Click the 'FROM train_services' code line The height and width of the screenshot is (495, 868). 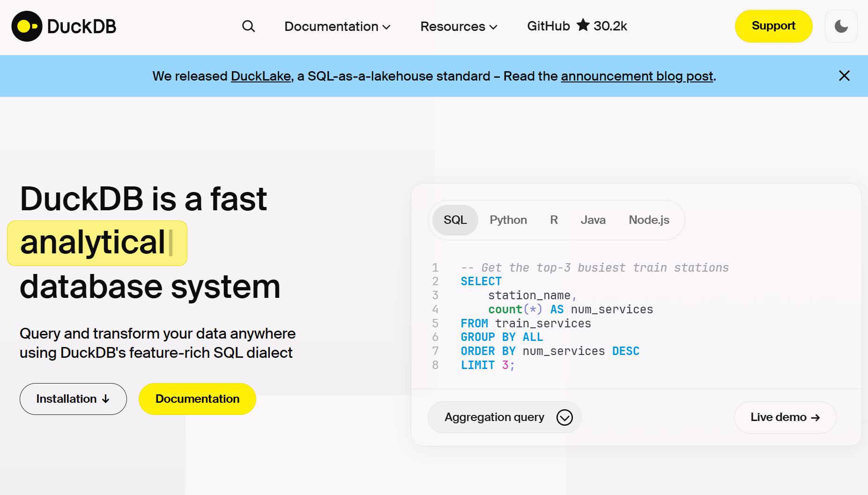pyautogui.click(x=526, y=324)
